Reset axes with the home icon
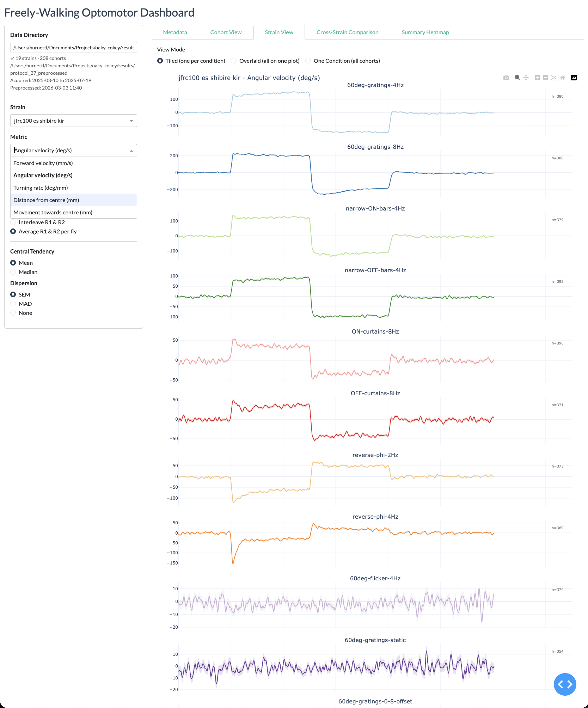The image size is (588, 708). (x=563, y=78)
